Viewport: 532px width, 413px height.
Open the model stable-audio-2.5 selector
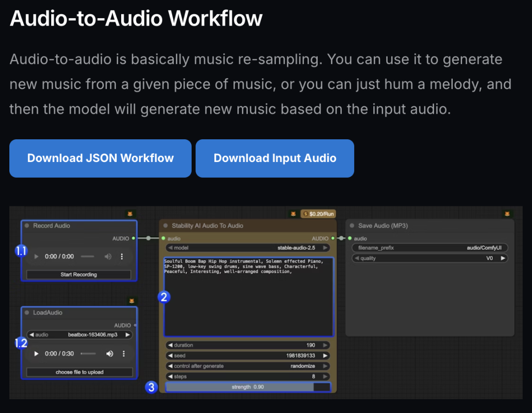[248, 248]
